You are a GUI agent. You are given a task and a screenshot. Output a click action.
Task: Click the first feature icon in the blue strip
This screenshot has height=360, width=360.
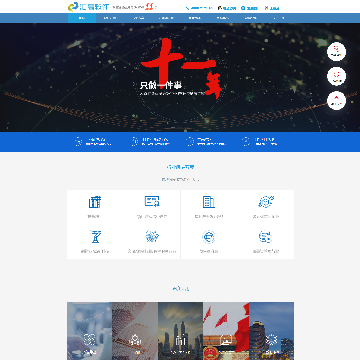[78, 141]
